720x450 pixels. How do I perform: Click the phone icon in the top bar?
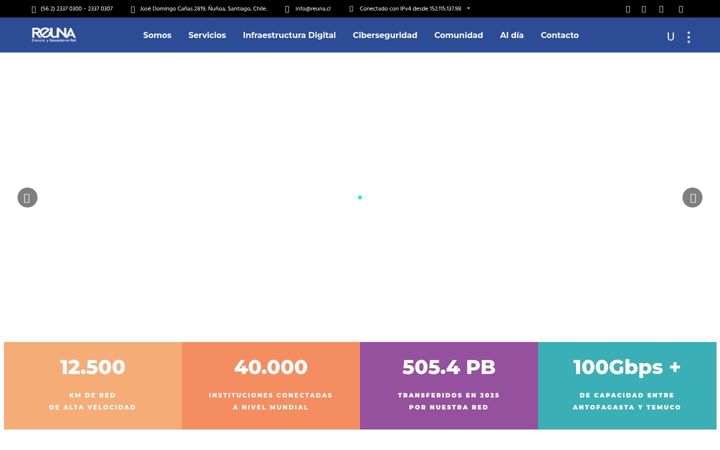34,9
